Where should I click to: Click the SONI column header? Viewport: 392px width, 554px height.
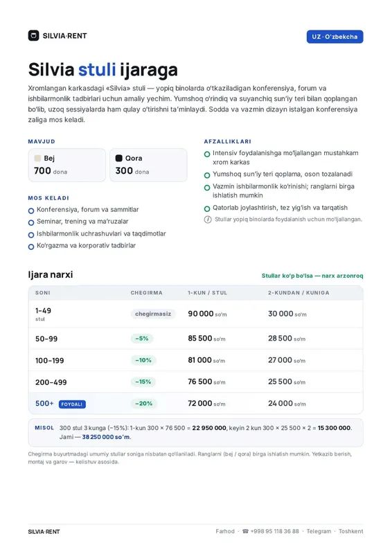click(x=43, y=293)
